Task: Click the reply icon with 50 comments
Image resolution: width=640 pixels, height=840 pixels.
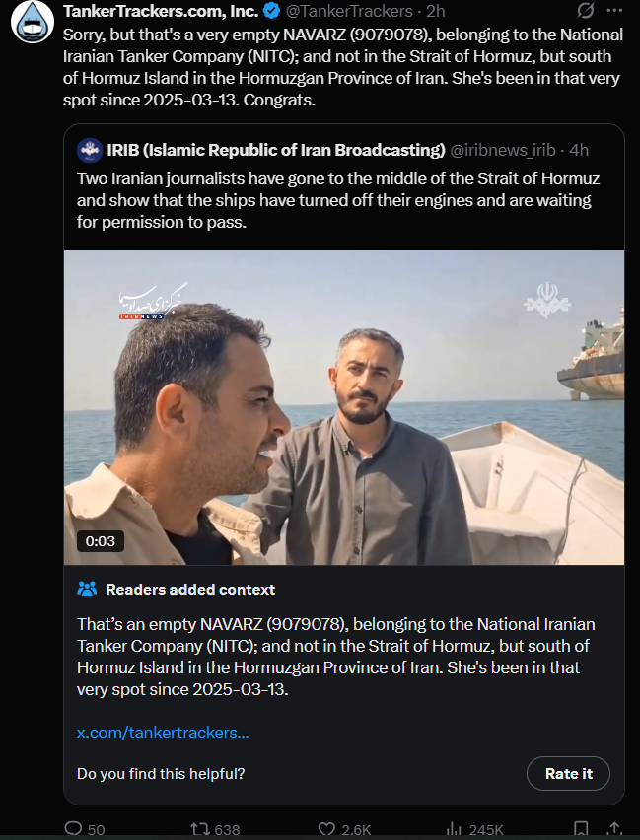Action: coord(84,829)
